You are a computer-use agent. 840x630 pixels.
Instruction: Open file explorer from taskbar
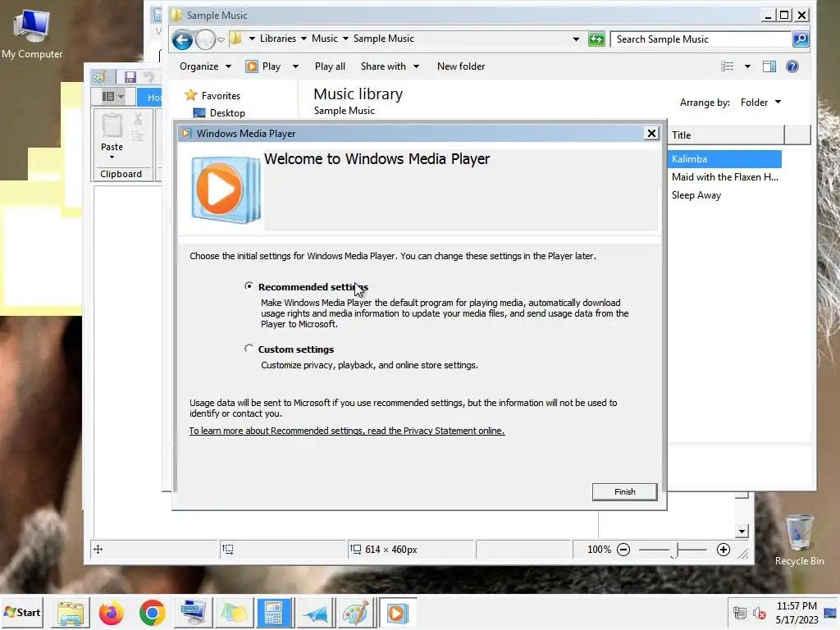pos(71,613)
